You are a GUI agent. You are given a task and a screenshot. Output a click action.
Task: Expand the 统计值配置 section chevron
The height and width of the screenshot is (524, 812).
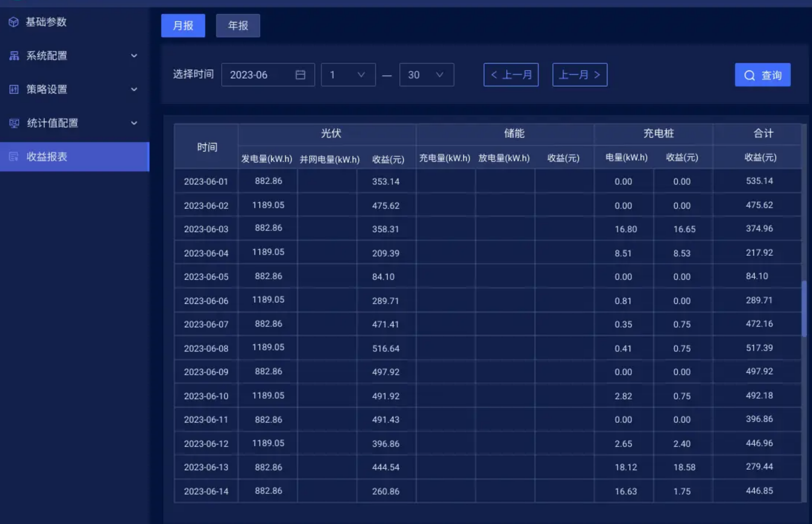coord(134,123)
